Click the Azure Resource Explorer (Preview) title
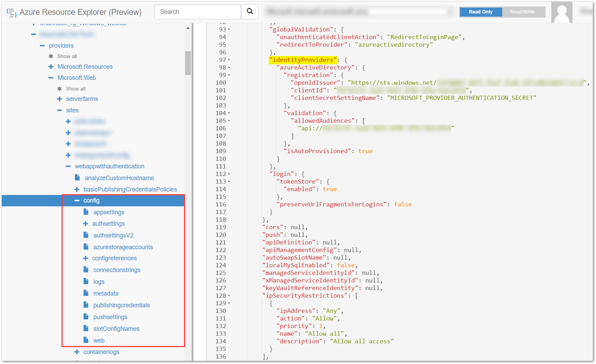 click(x=80, y=12)
